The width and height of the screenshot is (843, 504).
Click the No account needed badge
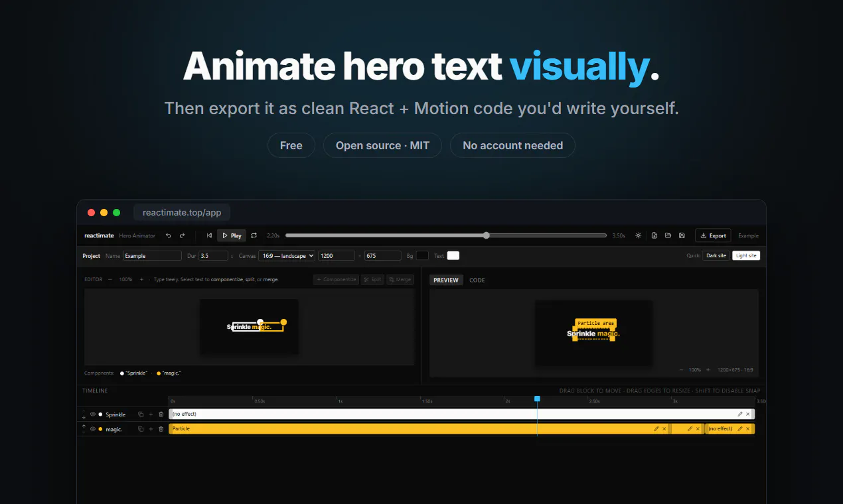point(512,145)
